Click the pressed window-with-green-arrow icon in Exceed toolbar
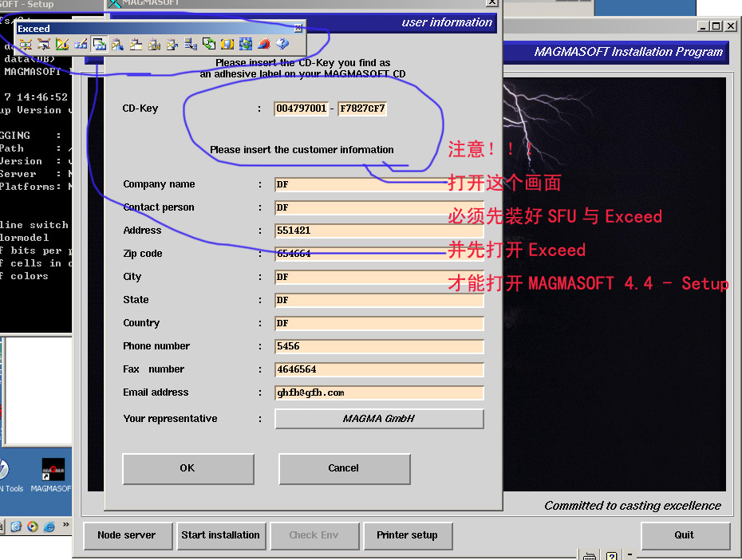Image resolution: width=742 pixels, height=560 pixels. 99,44
